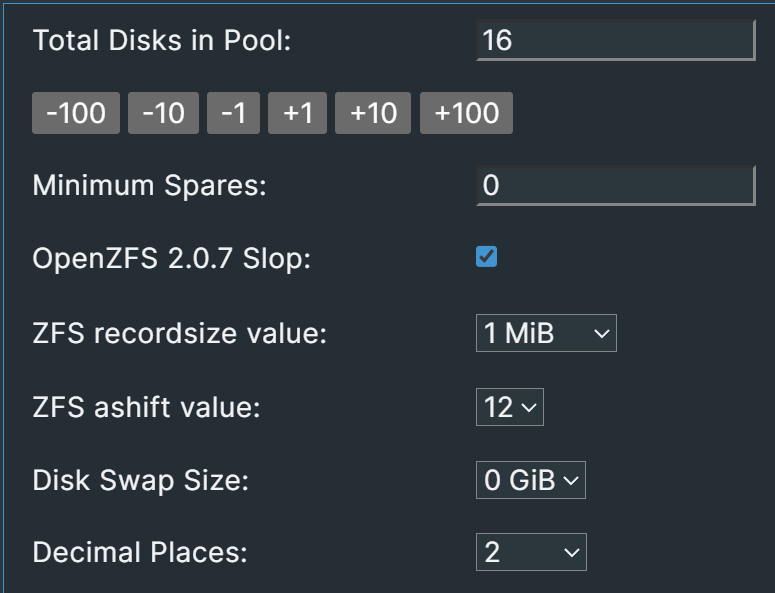Expand the ZFS ashift value dropdown
This screenshot has height=593, width=775.
510,407
